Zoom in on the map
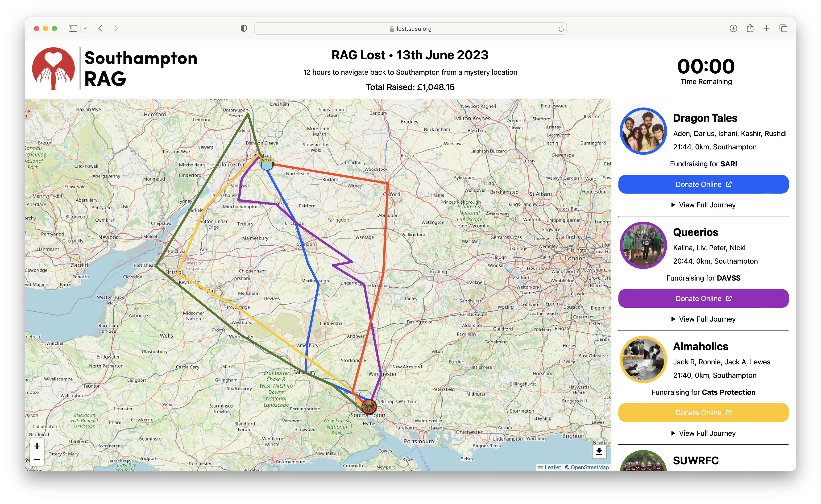 pos(37,446)
